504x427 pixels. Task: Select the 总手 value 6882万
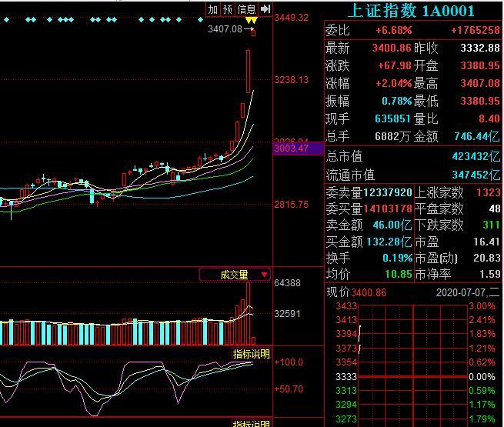click(x=392, y=136)
